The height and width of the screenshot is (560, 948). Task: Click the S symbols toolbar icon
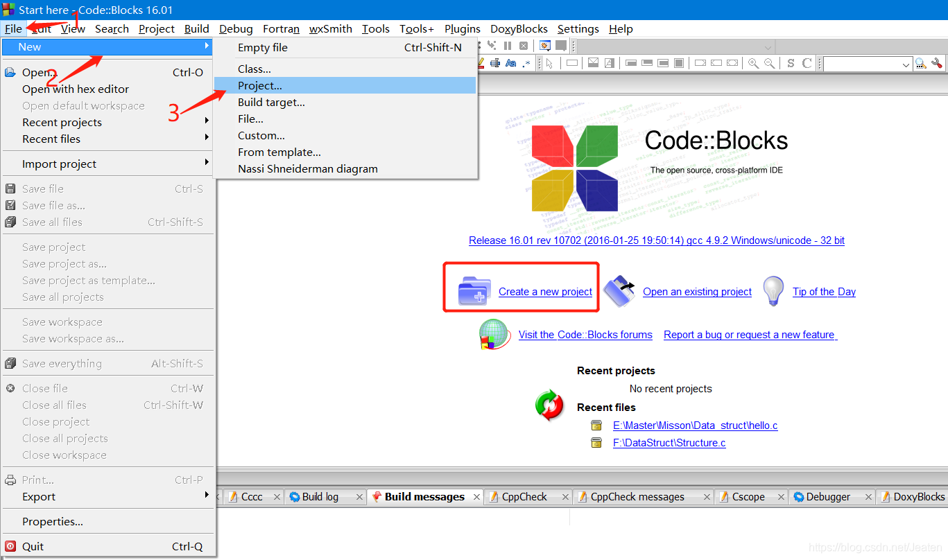(791, 63)
